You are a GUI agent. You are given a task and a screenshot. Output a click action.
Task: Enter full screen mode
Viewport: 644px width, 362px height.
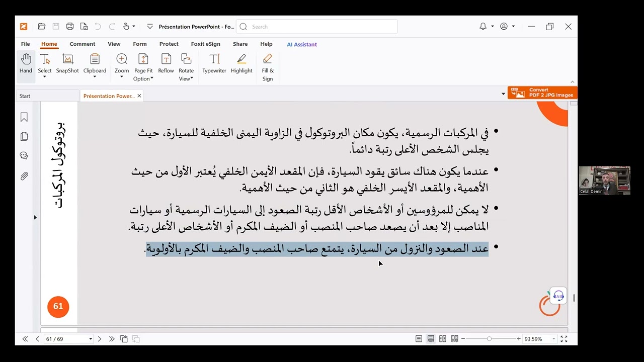coord(564,339)
